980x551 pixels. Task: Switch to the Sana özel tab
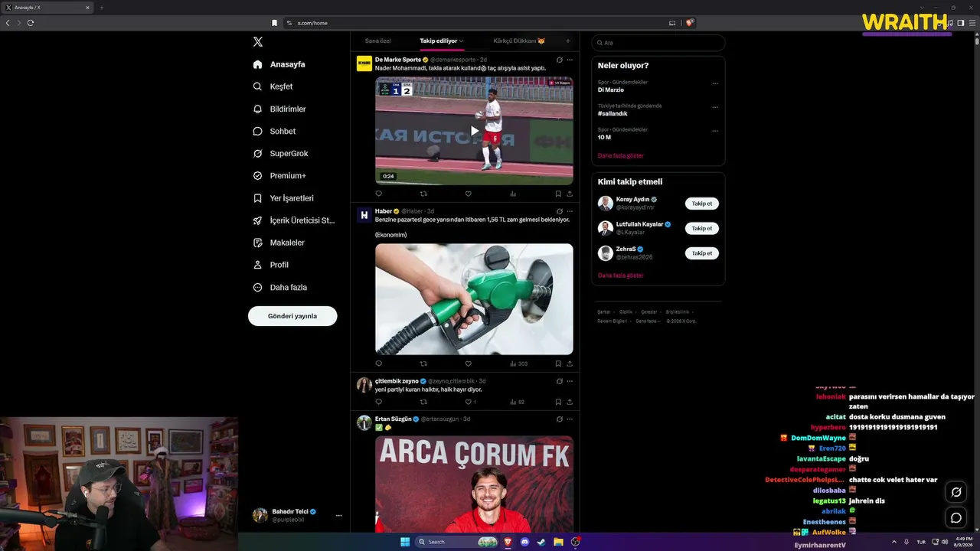click(378, 41)
